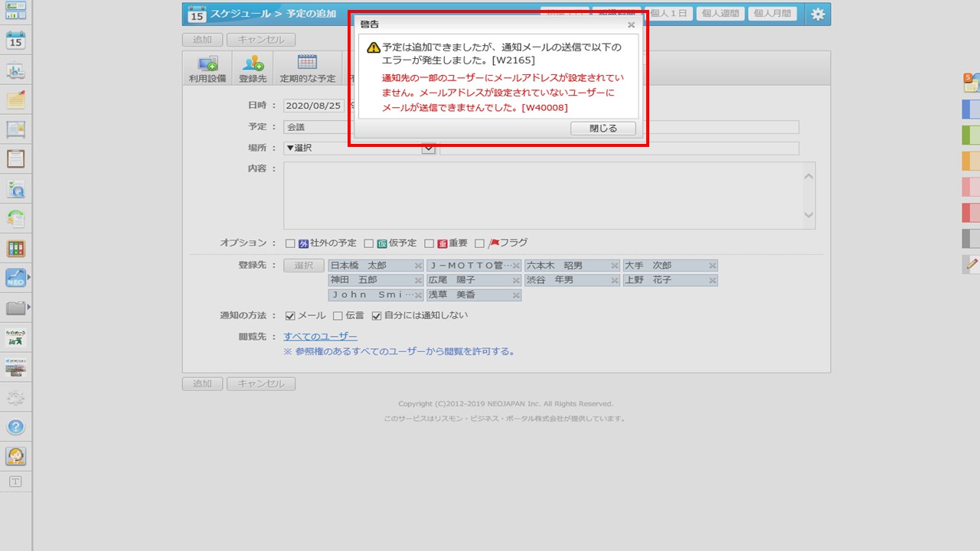Open the top portal chart icon in sidebar
Screen dimensions: 980x551
pos(16,10)
